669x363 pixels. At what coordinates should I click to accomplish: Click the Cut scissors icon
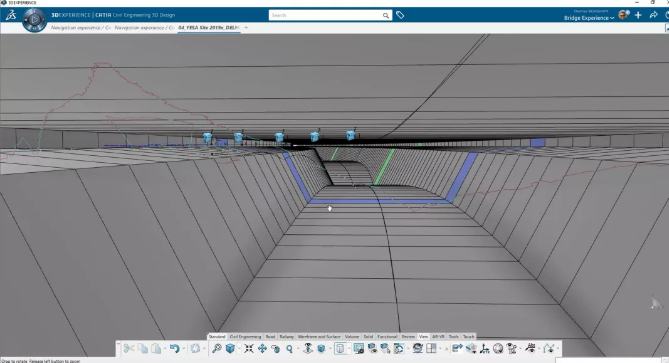tap(129, 348)
